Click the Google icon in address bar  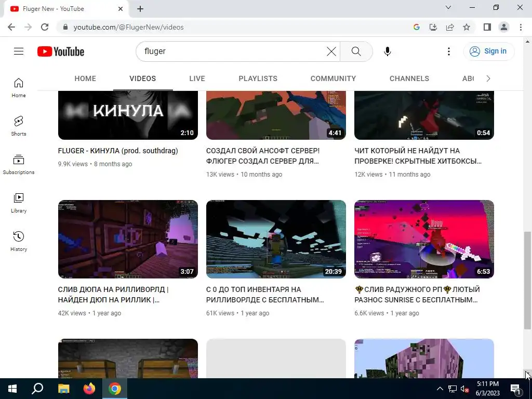pyautogui.click(x=417, y=27)
